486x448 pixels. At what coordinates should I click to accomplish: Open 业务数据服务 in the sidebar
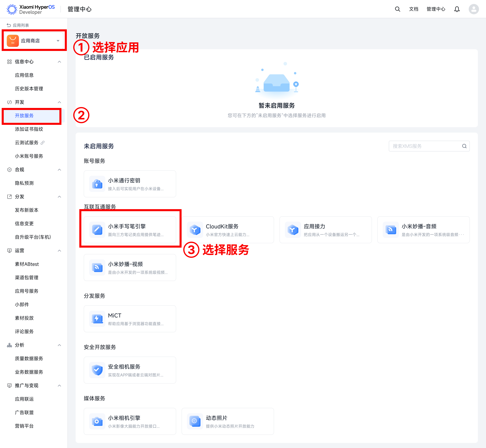29,372
